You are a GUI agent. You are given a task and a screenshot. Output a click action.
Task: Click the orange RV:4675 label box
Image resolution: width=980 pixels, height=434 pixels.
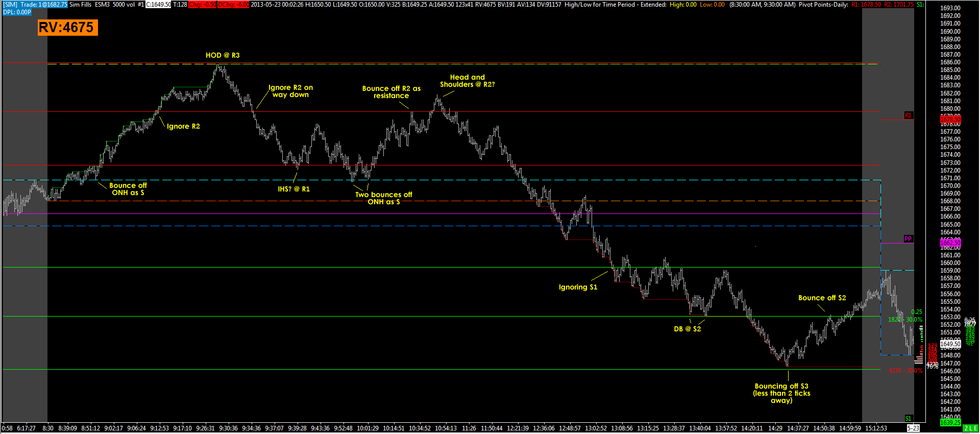coord(67,27)
